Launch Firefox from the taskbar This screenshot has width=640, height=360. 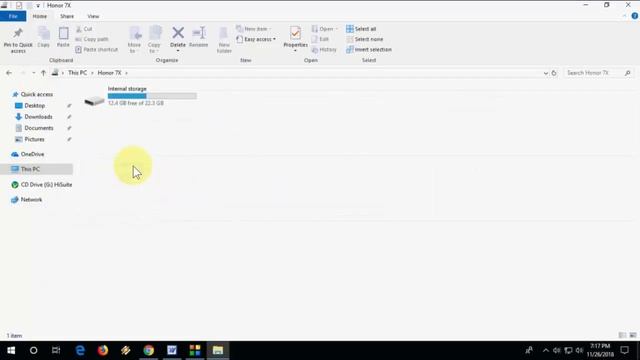point(103,350)
